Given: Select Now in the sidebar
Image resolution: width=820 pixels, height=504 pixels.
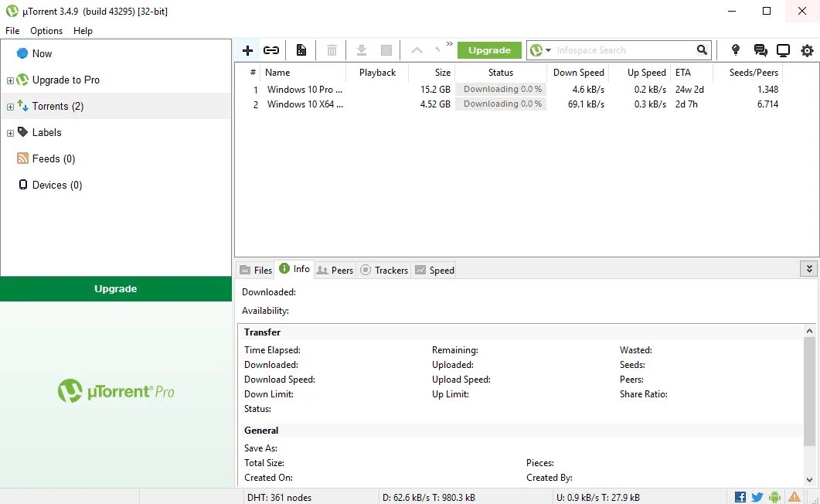Looking at the screenshot, I should pos(42,53).
